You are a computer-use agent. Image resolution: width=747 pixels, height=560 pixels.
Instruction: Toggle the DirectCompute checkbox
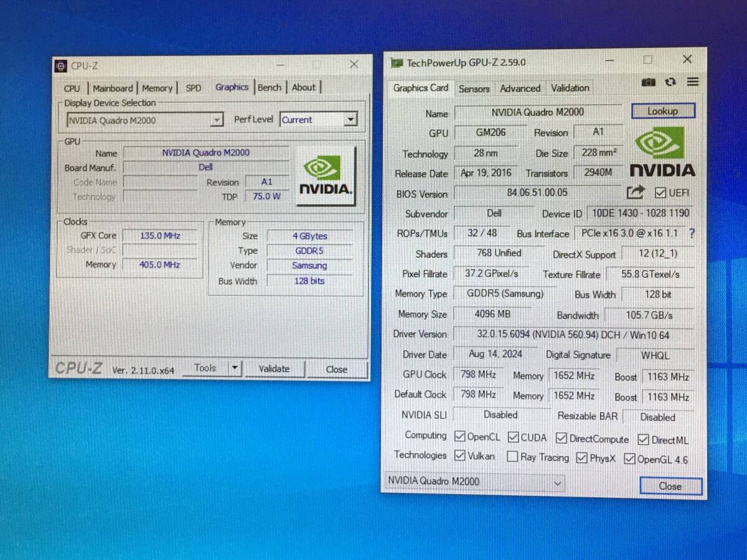point(561,439)
